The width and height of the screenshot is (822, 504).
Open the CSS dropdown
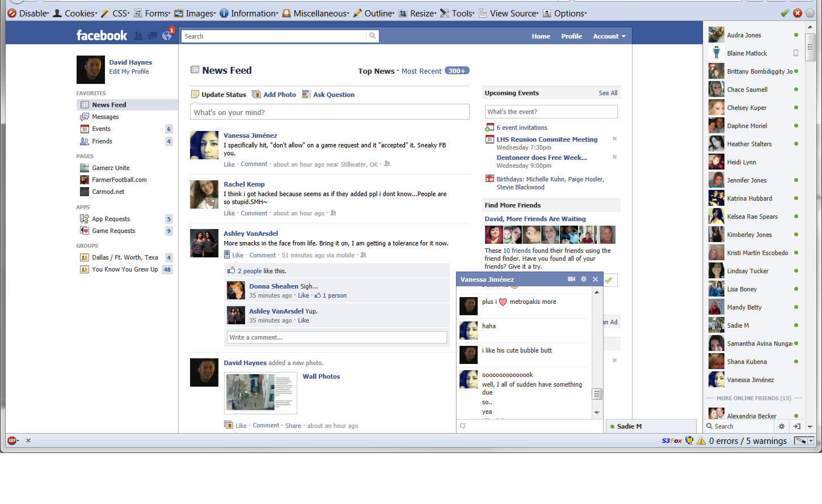click(x=115, y=13)
